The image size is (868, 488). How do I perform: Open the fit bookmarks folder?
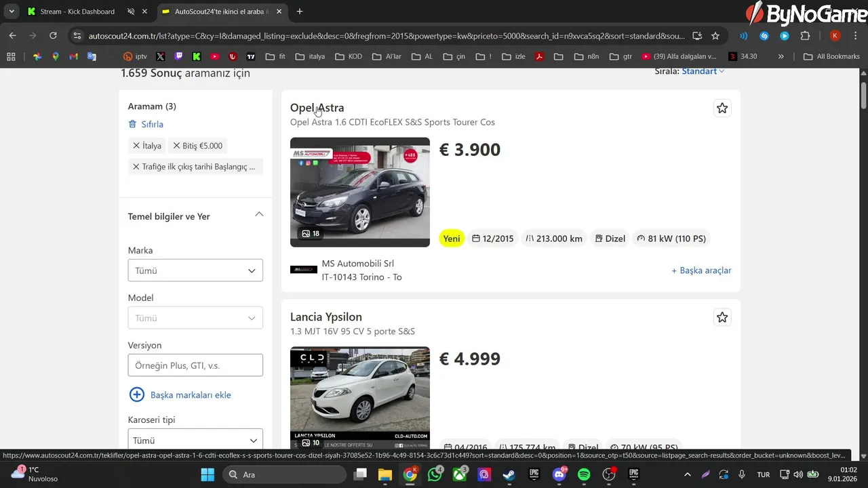275,57
